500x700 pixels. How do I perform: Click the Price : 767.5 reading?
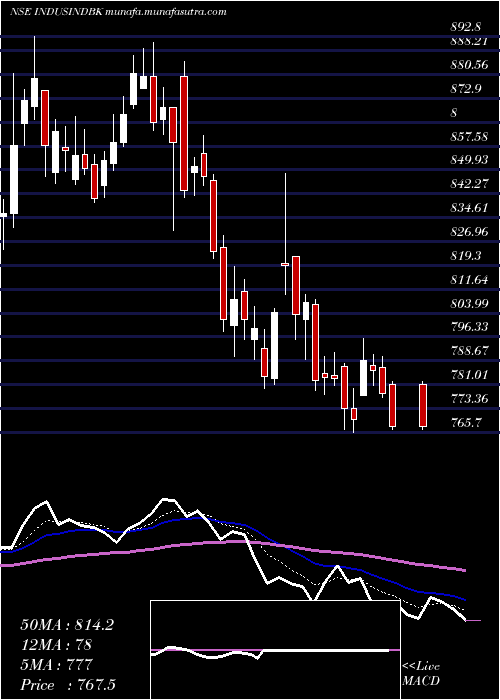pos(70,685)
